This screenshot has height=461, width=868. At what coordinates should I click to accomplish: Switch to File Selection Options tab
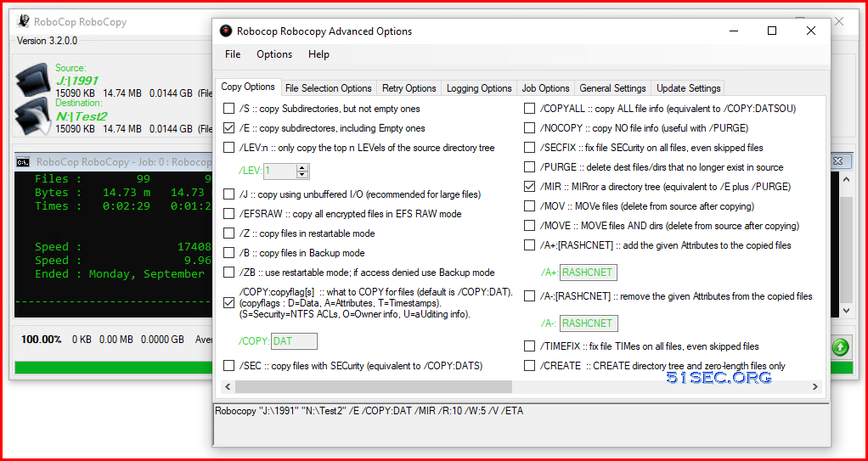click(329, 88)
